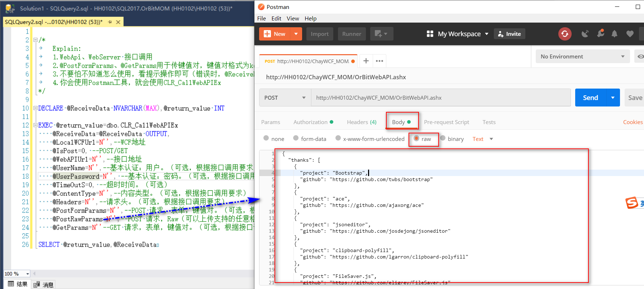The width and height of the screenshot is (644, 289).
Task: Click the SSMS application icon in title bar
Action: point(10,8)
